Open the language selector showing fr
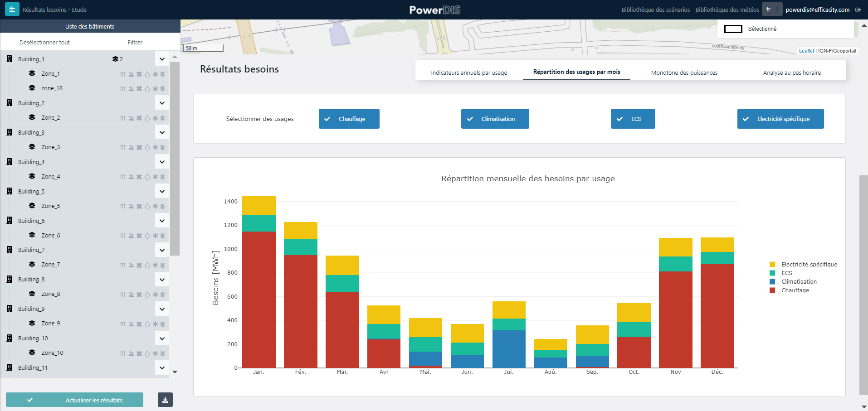The height and width of the screenshot is (411, 868). 772,10
